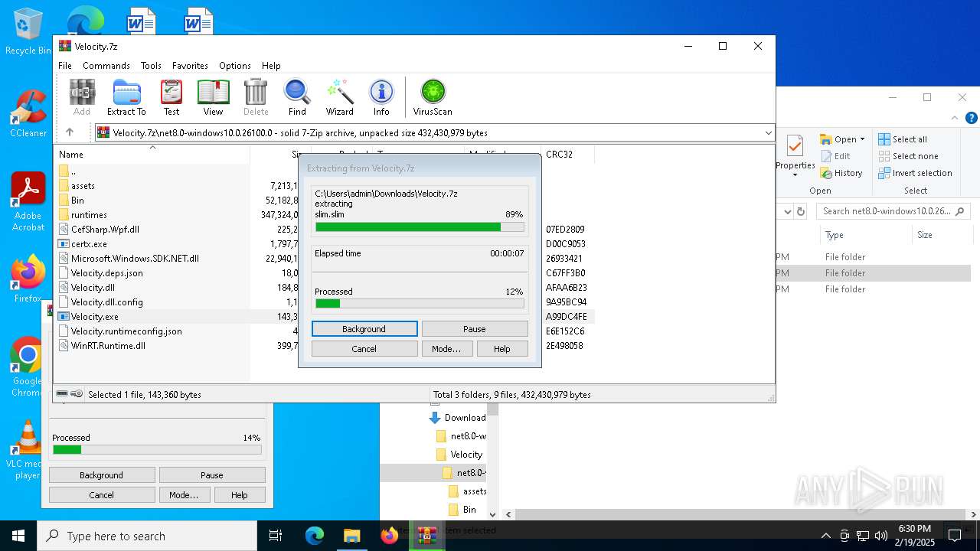
Task: Click Cancel in the rear extraction dialog
Action: 102,495
